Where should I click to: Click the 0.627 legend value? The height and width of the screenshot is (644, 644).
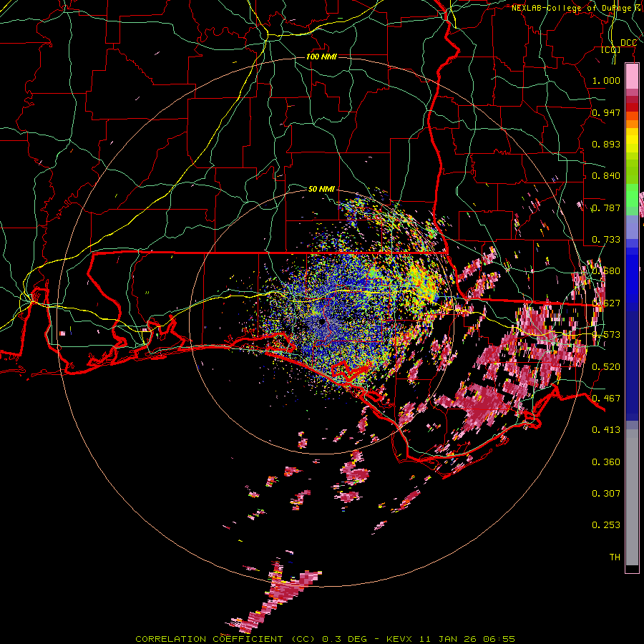point(606,303)
